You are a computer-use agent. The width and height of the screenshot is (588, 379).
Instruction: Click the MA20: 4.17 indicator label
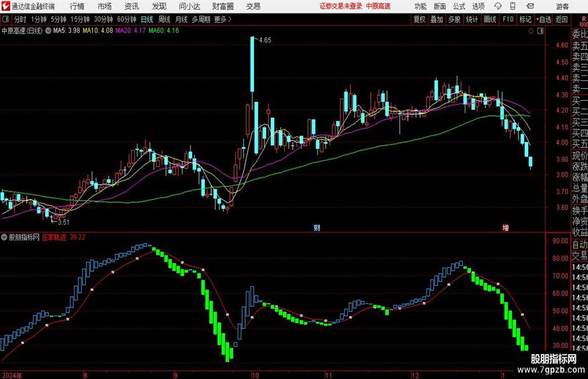click(131, 30)
